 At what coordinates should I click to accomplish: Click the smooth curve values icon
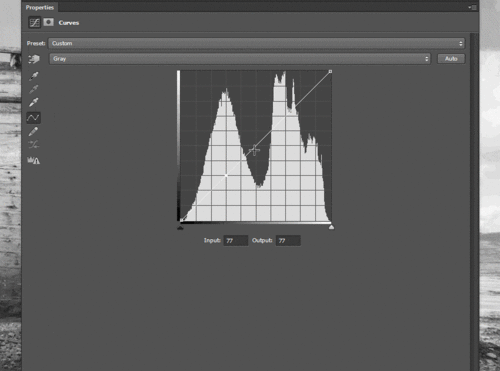pos(33,145)
